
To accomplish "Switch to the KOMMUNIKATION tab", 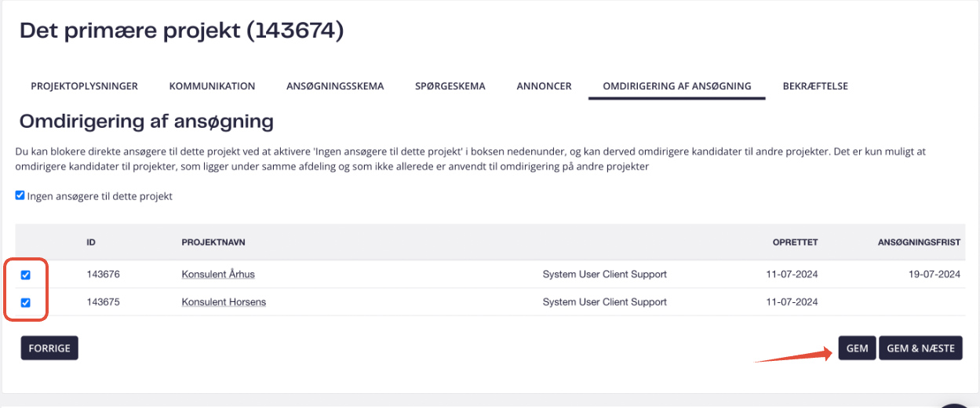I will coord(212,86).
